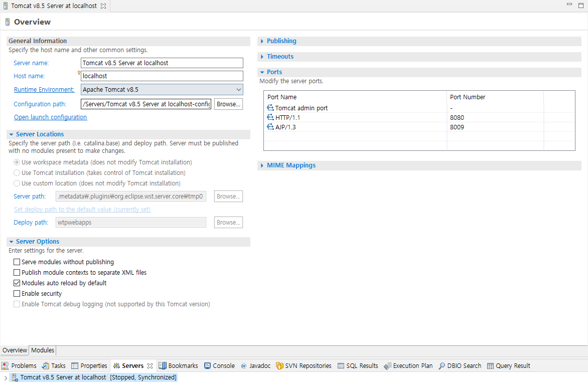588x389 pixels.
Task: Expand the Tomcat server tree node
Action: 5,378
